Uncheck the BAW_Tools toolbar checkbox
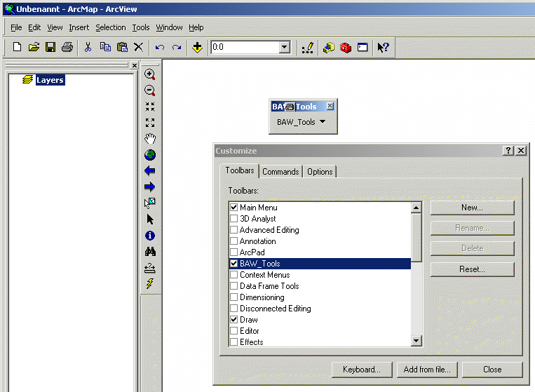Viewport: 535px width, 392px height. 233,264
